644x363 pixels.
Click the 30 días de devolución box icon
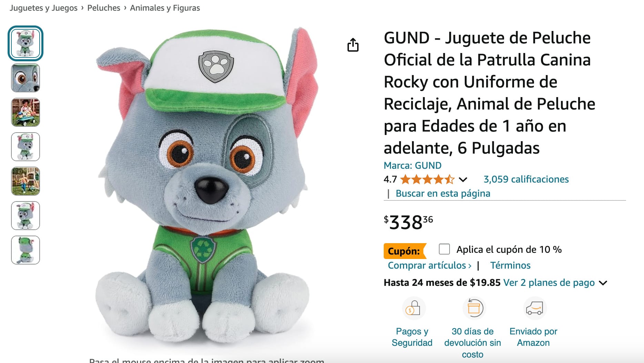pyautogui.click(x=474, y=308)
